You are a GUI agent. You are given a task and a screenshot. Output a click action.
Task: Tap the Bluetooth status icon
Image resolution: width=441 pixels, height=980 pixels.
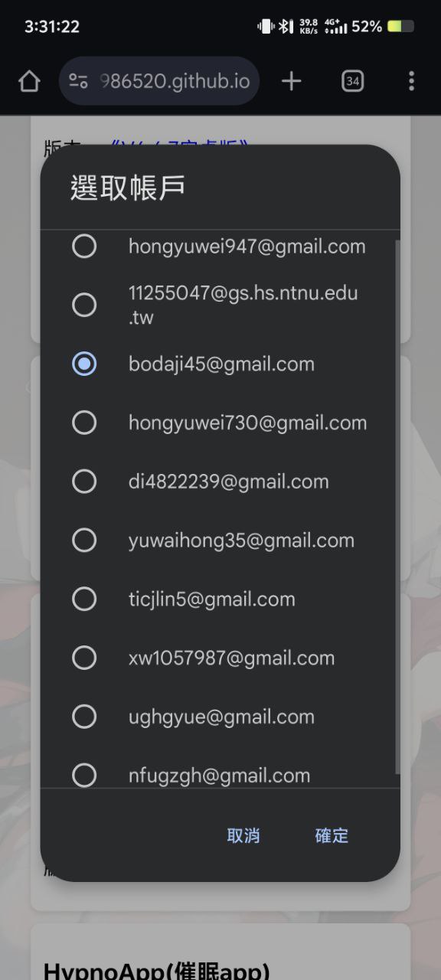tap(286, 27)
